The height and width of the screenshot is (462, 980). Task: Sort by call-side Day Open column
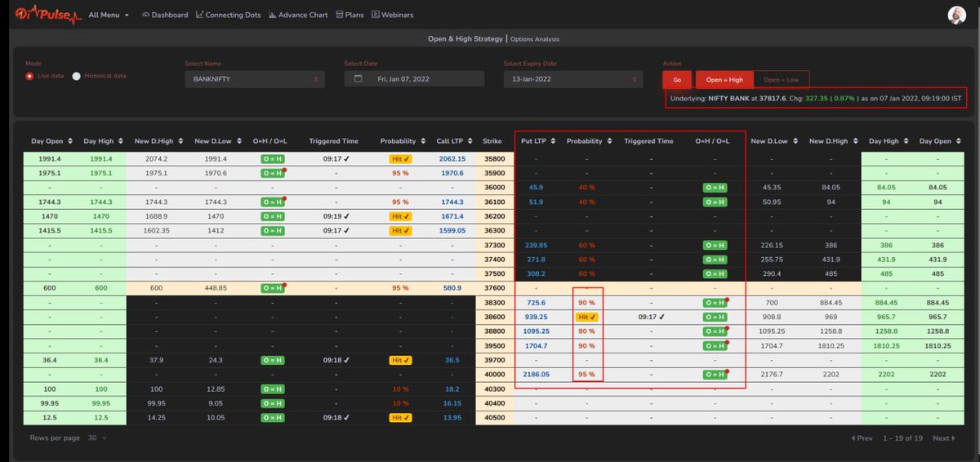click(x=53, y=141)
